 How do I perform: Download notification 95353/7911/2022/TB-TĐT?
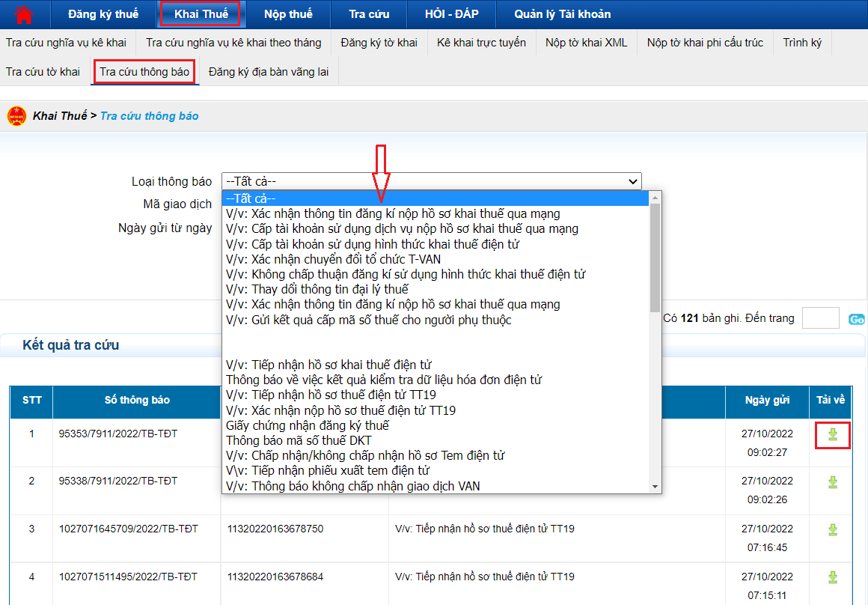(x=833, y=434)
